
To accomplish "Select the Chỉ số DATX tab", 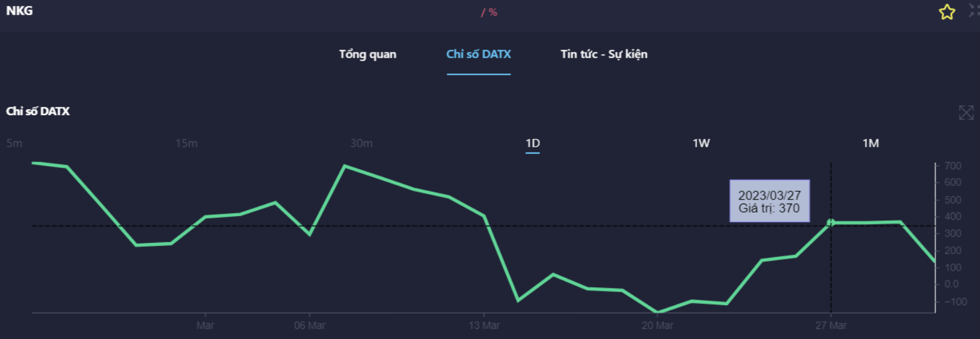I will click(x=478, y=54).
